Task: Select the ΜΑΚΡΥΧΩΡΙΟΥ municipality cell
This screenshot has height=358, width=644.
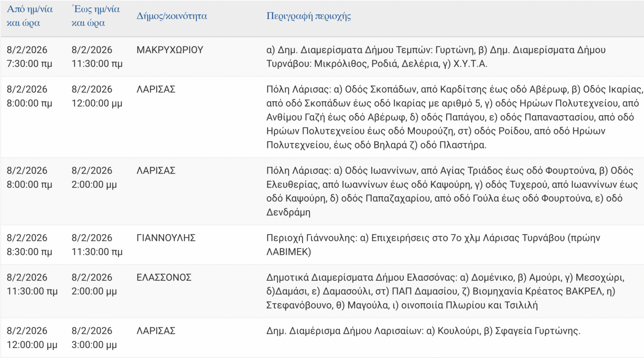Action: 170,50
